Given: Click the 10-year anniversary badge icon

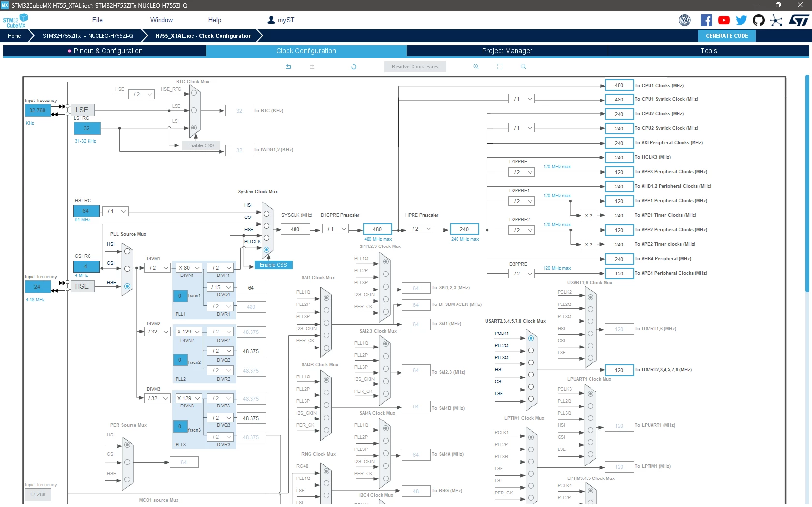Looking at the screenshot, I should point(685,20).
